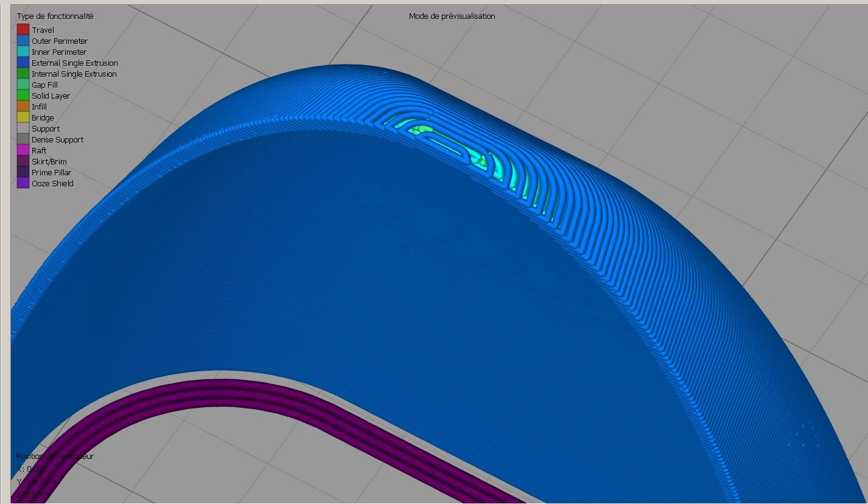Click the Inner Perimeter color swatch
The height and width of the screenshot is (504, 868).
pos(23,51)
